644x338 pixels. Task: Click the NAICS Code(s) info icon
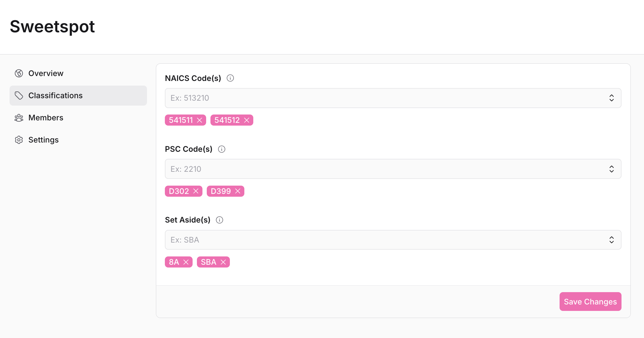pyautogui.click(x=230, y=78)
